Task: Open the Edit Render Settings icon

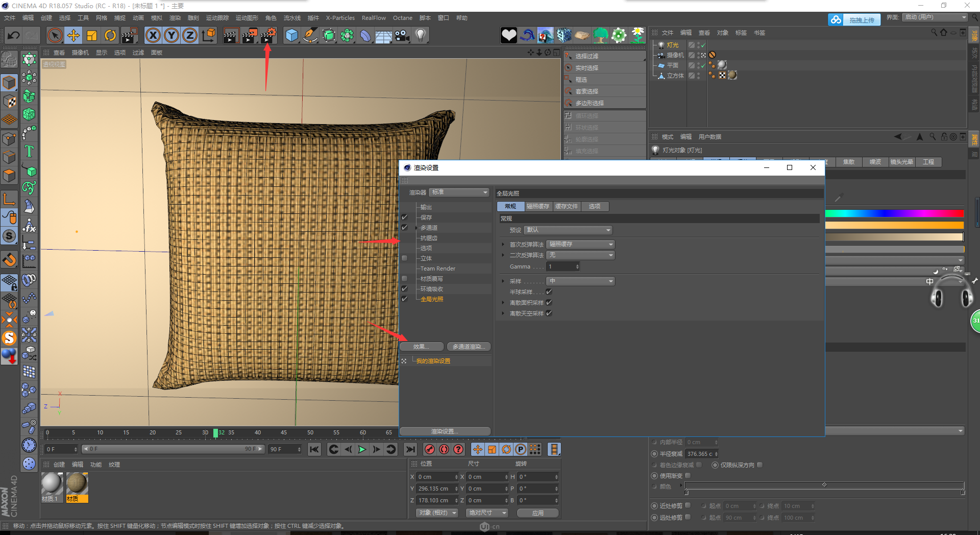Action: (268, 35)
